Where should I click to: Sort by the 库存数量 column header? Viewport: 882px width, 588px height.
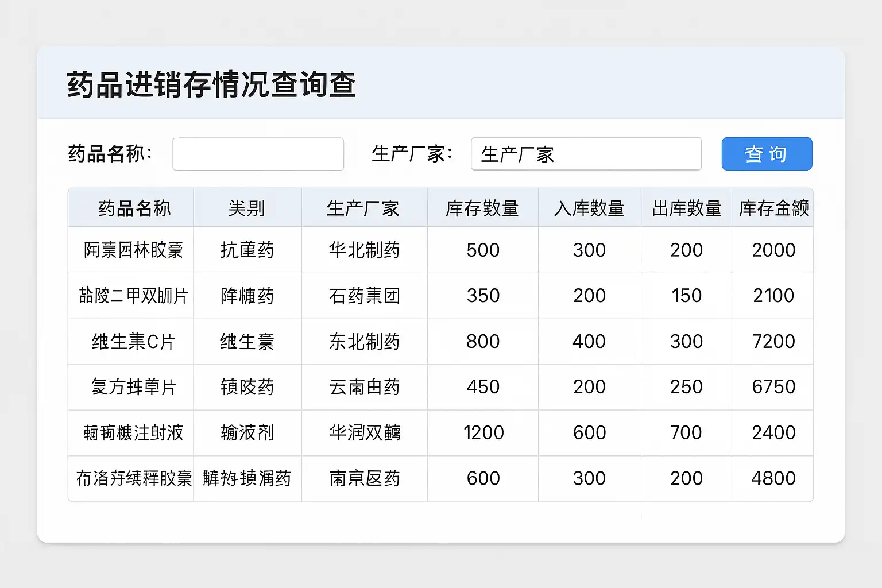coord(482,208)
